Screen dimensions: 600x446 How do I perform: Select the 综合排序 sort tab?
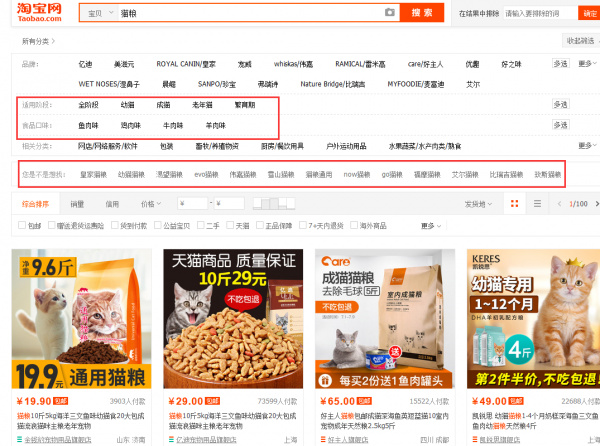coord(35,204)
